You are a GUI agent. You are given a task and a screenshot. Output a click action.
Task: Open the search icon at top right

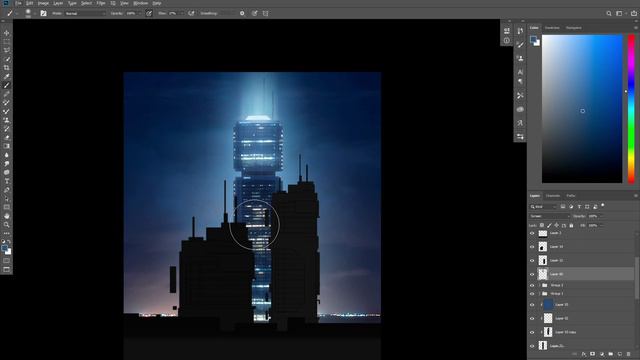click(x=609, y=13)
